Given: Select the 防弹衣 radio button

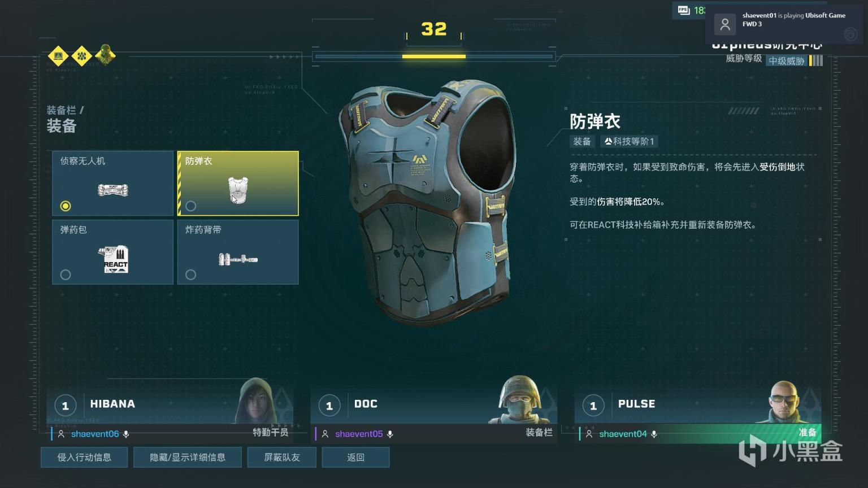Looking at the screenshot, I should coord(191,206).
